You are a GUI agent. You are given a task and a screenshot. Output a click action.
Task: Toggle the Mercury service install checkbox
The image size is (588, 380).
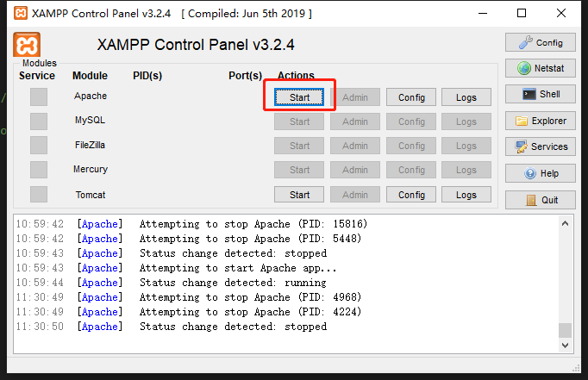click(39, 170)
